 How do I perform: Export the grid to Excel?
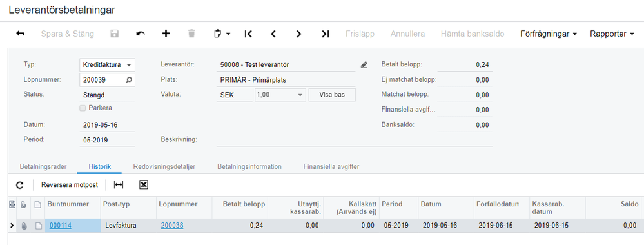coord(143,185)
